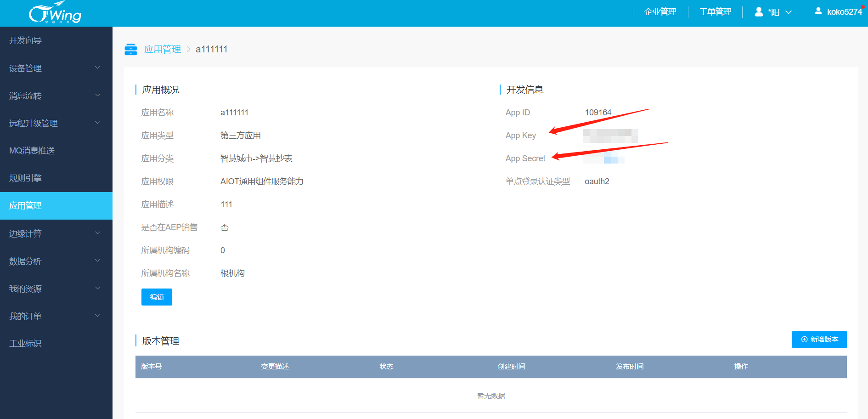868x419 pixels.
Task: Open 工单管理 in top navigation
Action: click(x=715, y=12)
